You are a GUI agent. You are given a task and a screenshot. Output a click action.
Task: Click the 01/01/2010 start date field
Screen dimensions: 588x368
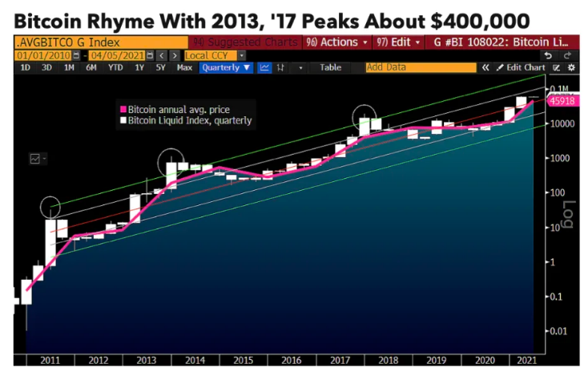click(x=43, y=55)
